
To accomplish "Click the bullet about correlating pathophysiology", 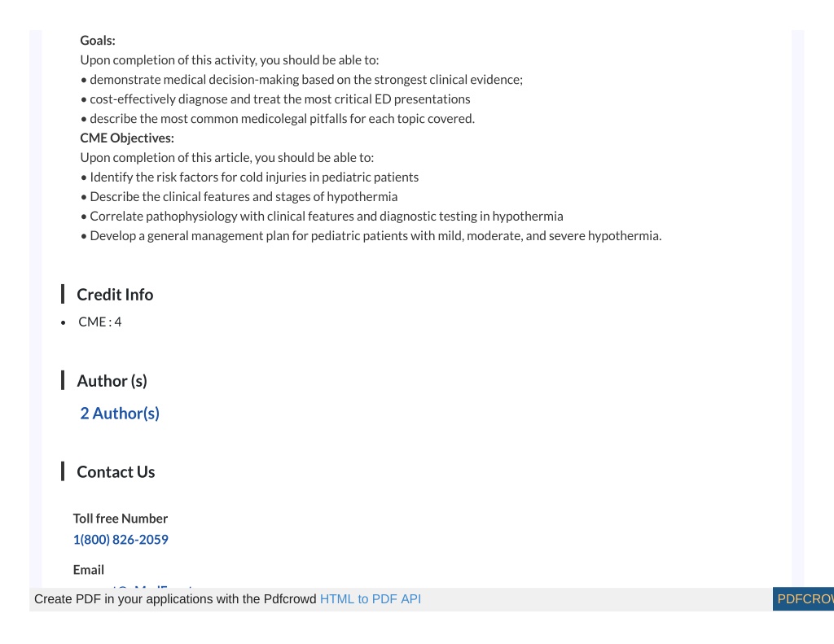I will pos(322,217).
